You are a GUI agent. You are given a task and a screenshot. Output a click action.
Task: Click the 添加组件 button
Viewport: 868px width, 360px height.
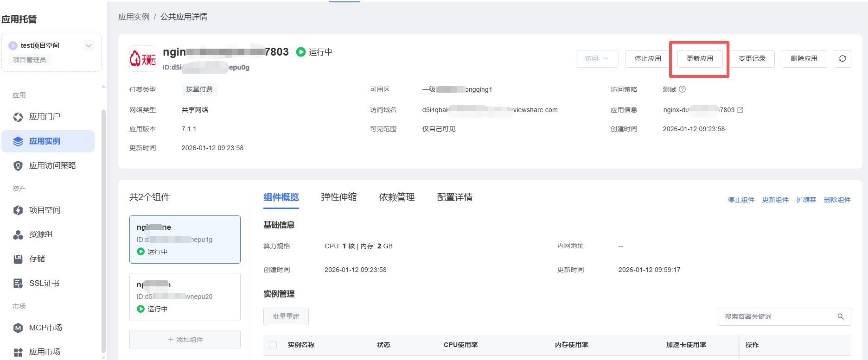[185, 340]
